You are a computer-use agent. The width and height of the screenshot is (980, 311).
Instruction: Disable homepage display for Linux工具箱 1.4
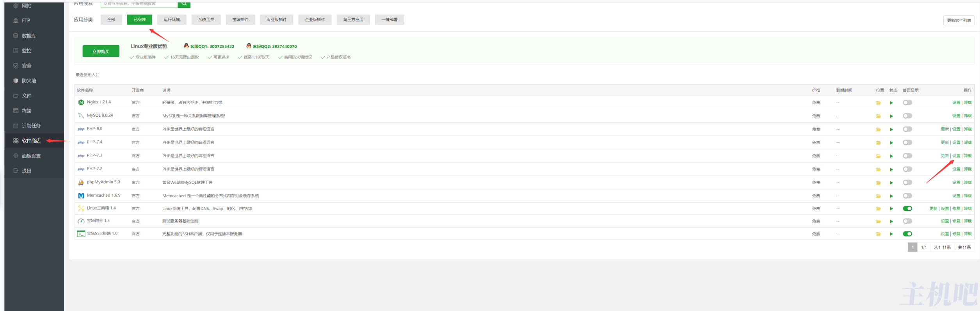click(907, 208)
